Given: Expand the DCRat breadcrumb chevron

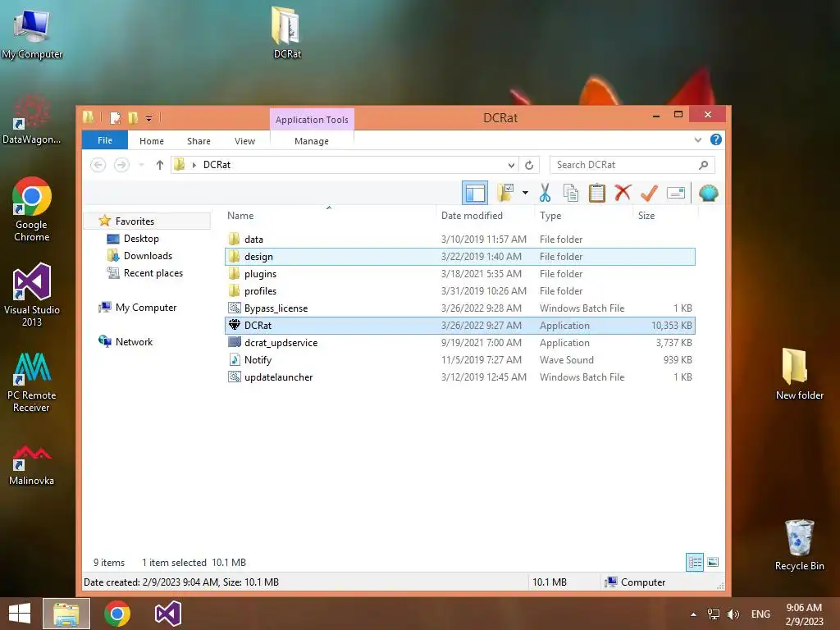Looking at the screenshot, I should coord(194,165).
